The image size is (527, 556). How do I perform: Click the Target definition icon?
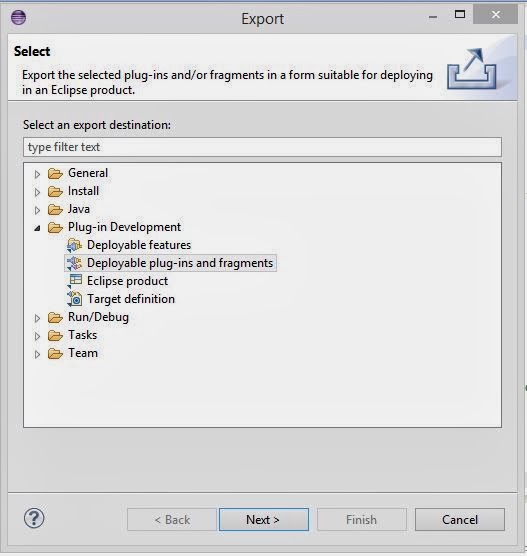tap(75, 299)
